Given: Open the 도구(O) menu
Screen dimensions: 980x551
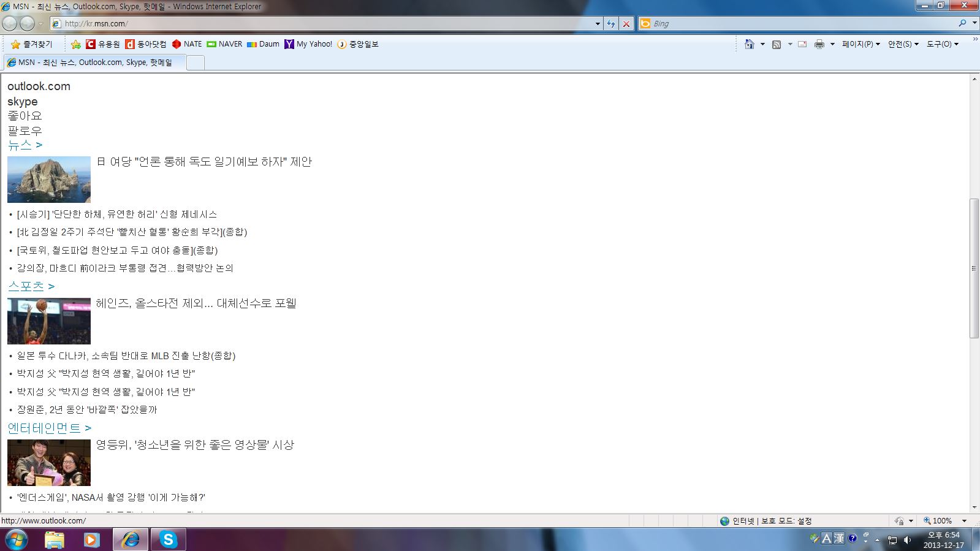Looking at the screenshot, I should 942,44.
